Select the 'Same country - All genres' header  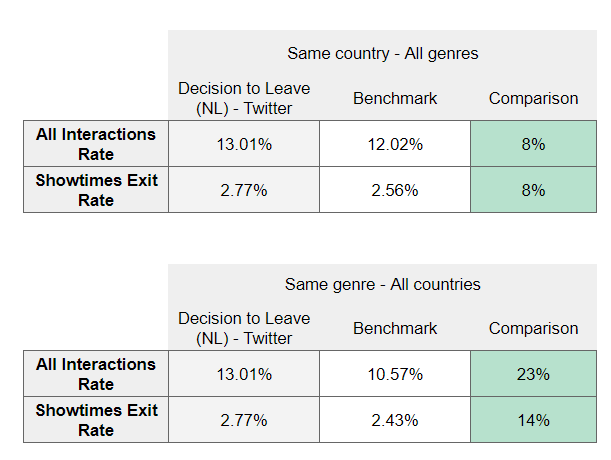point(382,53)
